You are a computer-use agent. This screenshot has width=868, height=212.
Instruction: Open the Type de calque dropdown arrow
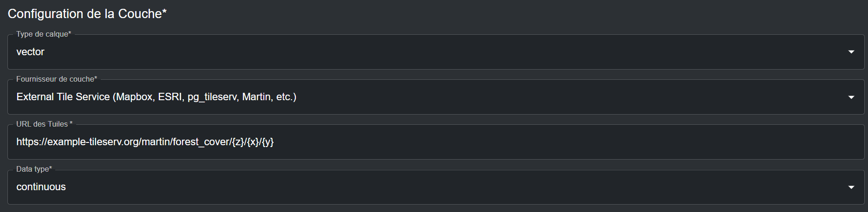coord(851,52)
